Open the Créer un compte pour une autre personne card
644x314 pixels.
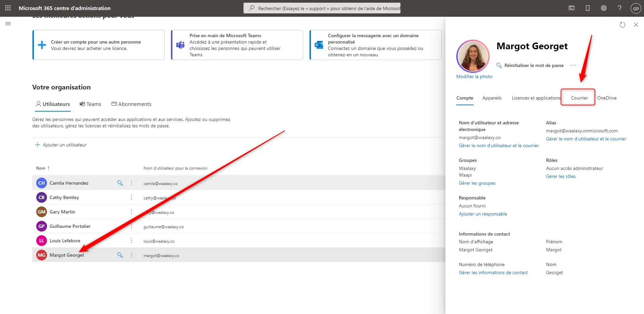pyautogui.click(x=99, y=45)
